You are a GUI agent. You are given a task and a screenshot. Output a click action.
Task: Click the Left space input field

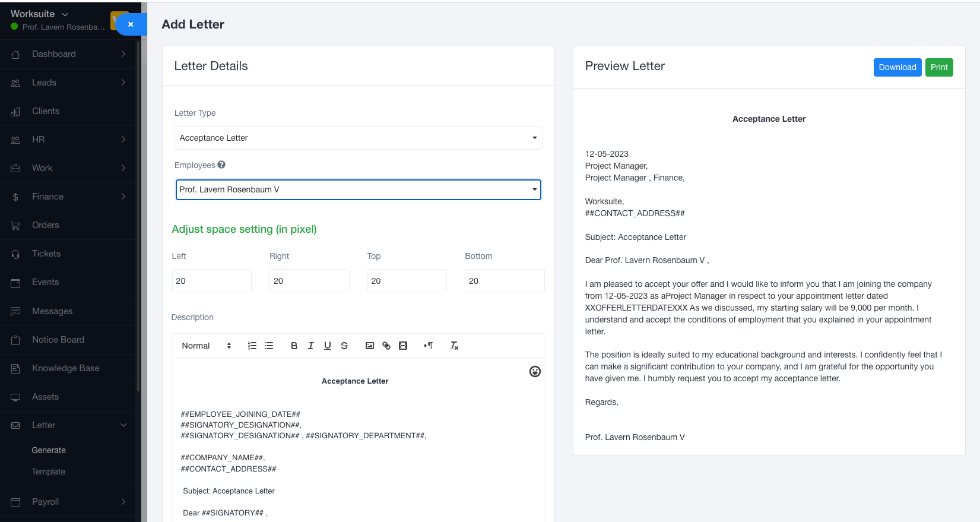211,281
